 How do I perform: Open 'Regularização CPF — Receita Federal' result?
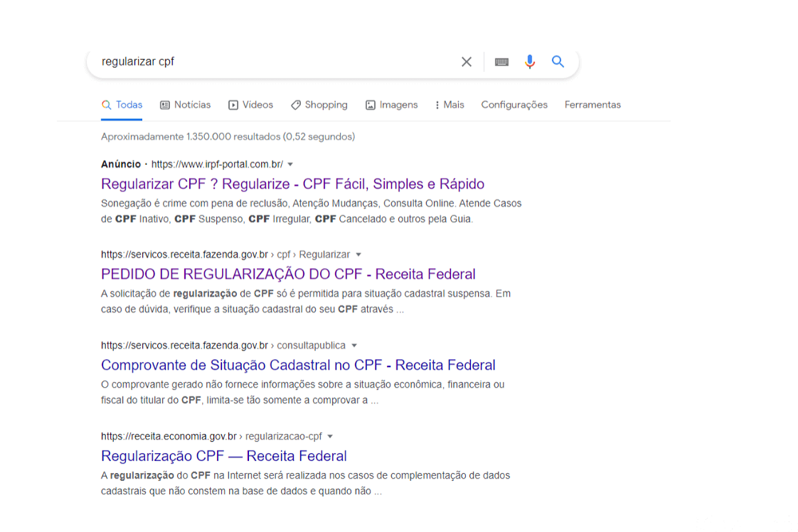224,455
